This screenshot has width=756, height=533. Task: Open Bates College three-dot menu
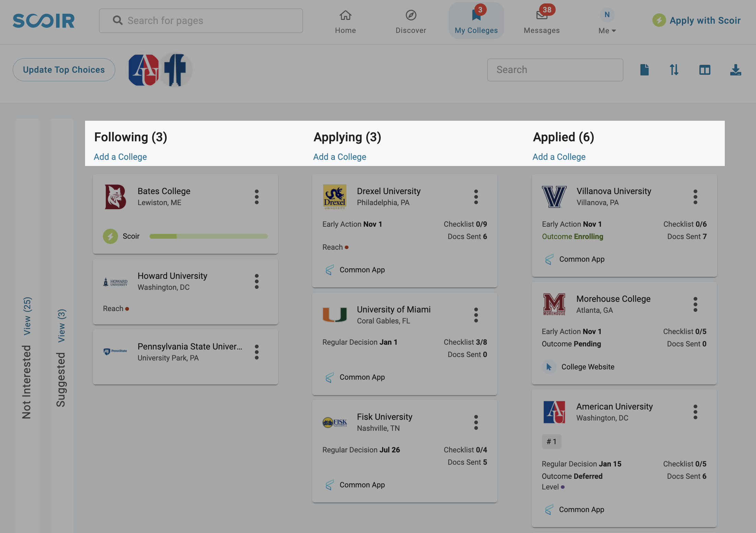pos(257,197)
